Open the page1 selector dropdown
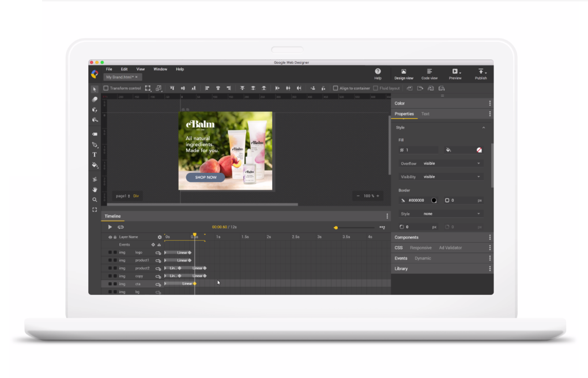Image resolution: width=588 pixels, height=378 pixels. pos(123,196)
